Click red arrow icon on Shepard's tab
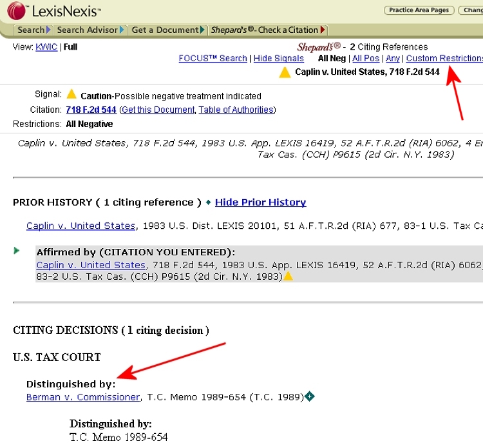This screenshot has width=483, height=448. pos(323,30)
